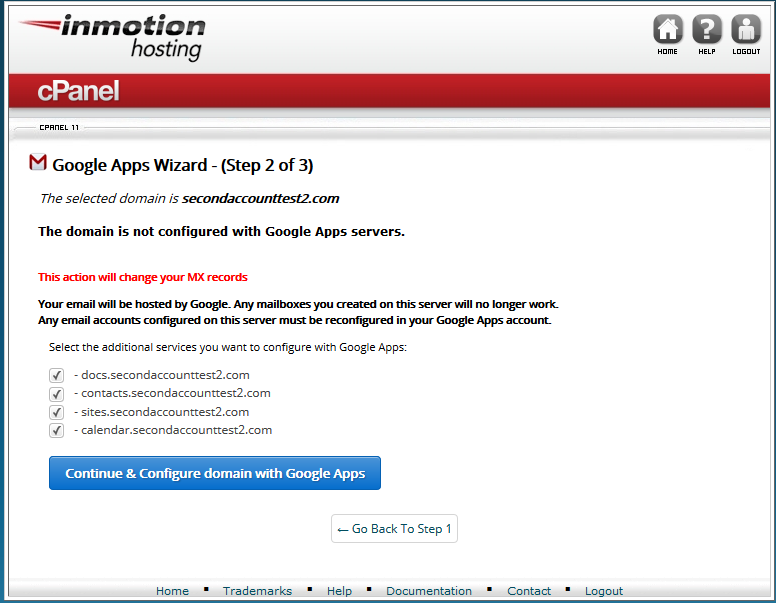Viewport: 776px width, 603px height.
Task: Click the secondaccounttest2.com selected domain text
Action: pyautogui.click(x=260, y=199)
